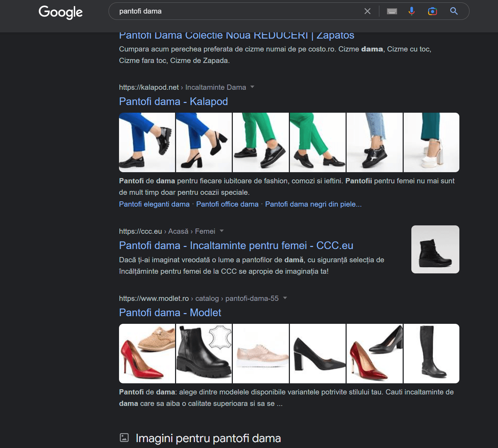Expand the ccc.eu result options arrow
The width and height of the screenshot is (498, 448).
[222, 231]
